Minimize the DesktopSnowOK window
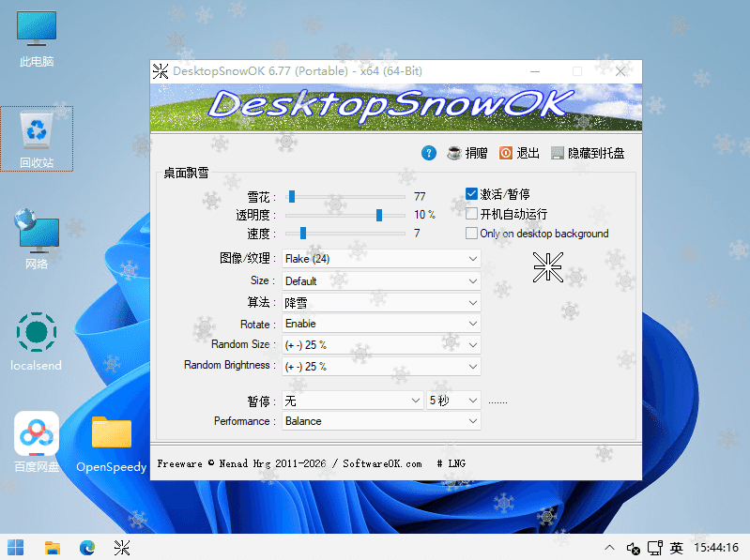Screen dimensions: 750x560 535,71
